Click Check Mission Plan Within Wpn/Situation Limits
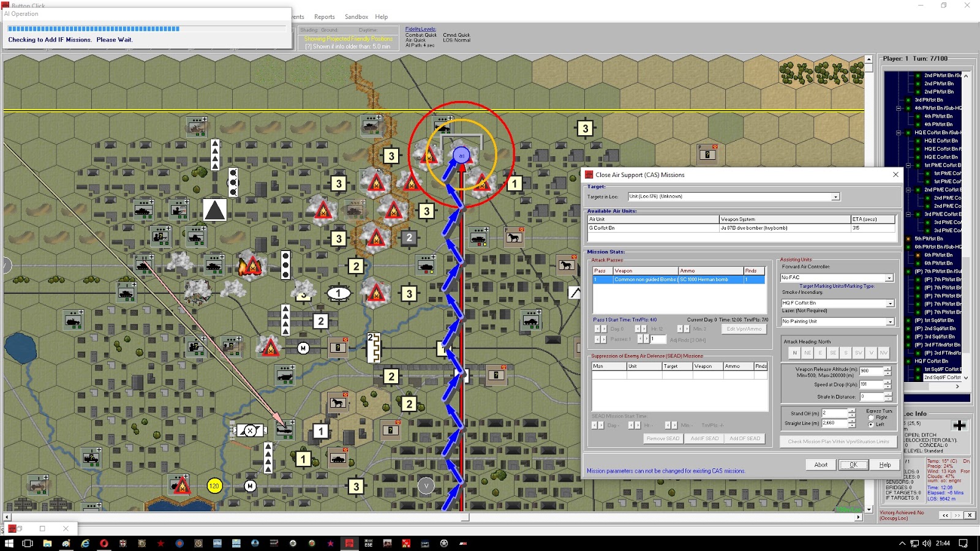980x551 pixels. pyautogui.click(x=839, y=441)
